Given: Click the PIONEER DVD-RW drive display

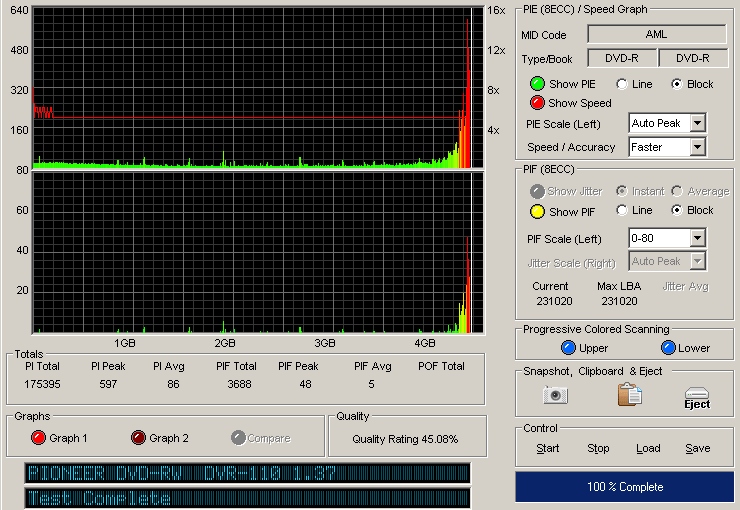Looking at the screenshot, I should pos(247,473).
